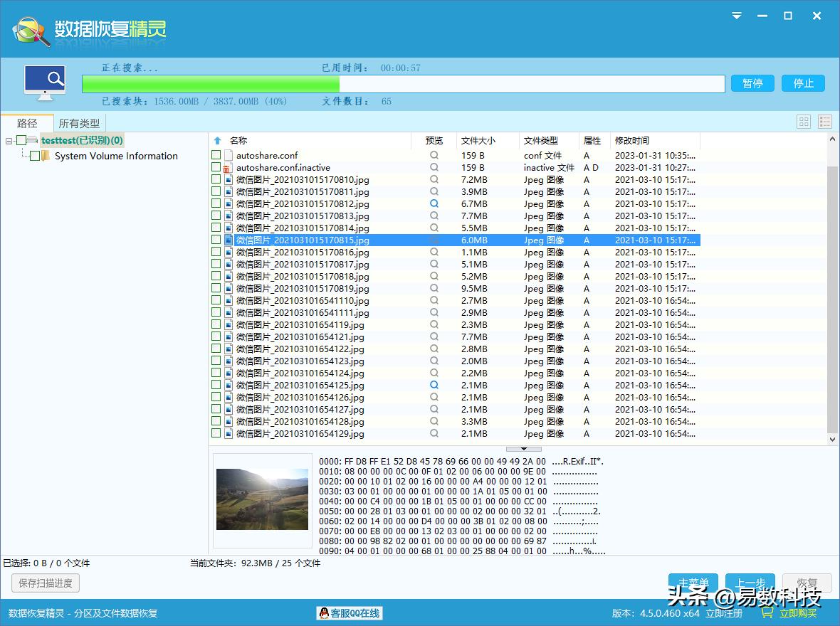Click the 客服QQ在线 penguin icon

tap(324, 613)
